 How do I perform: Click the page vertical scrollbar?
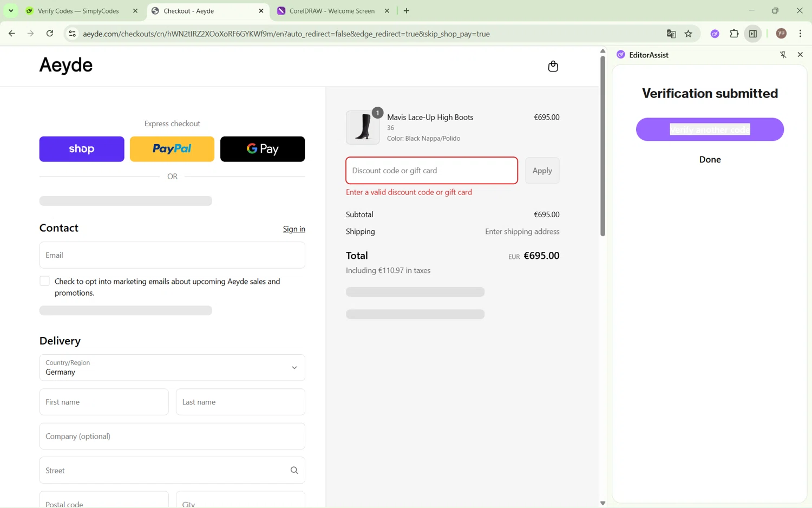coord(603,146)
